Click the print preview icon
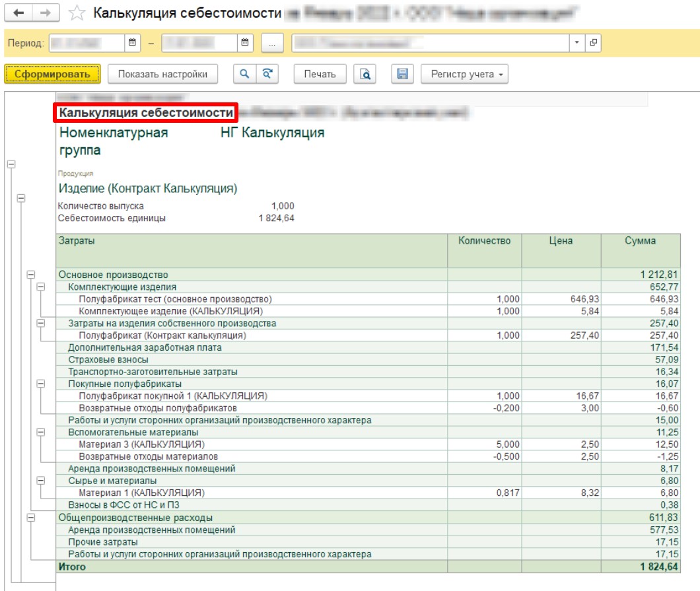This screenshot has height=591, width=700. 365,74
